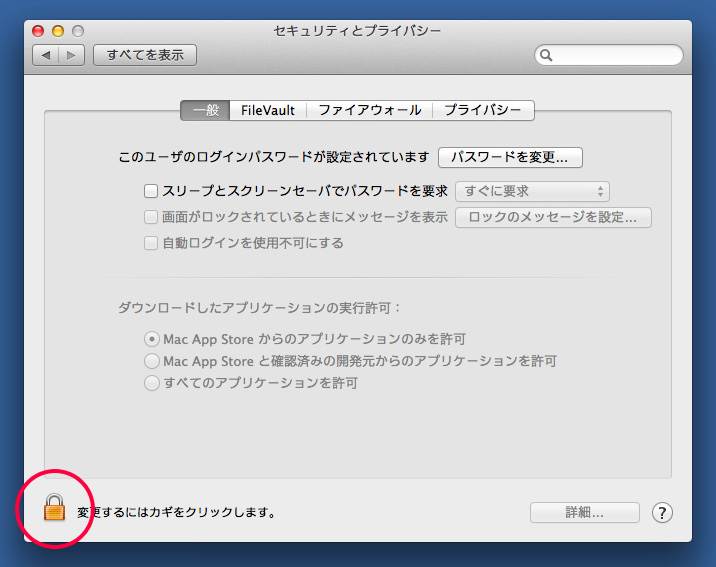This screenshot has width=716, height=567.
Task: Click the セキュリティとプライバシー window title
Action: point(358,31)
